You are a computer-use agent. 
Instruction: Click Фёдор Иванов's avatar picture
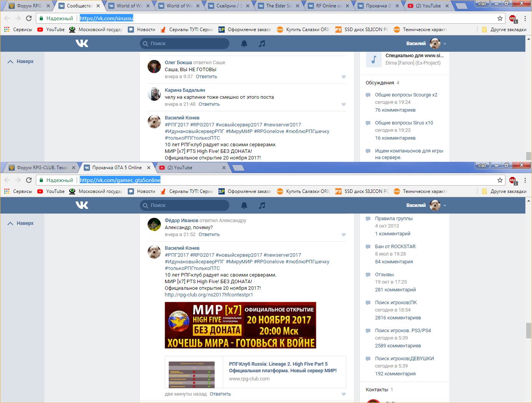[154, 224]
